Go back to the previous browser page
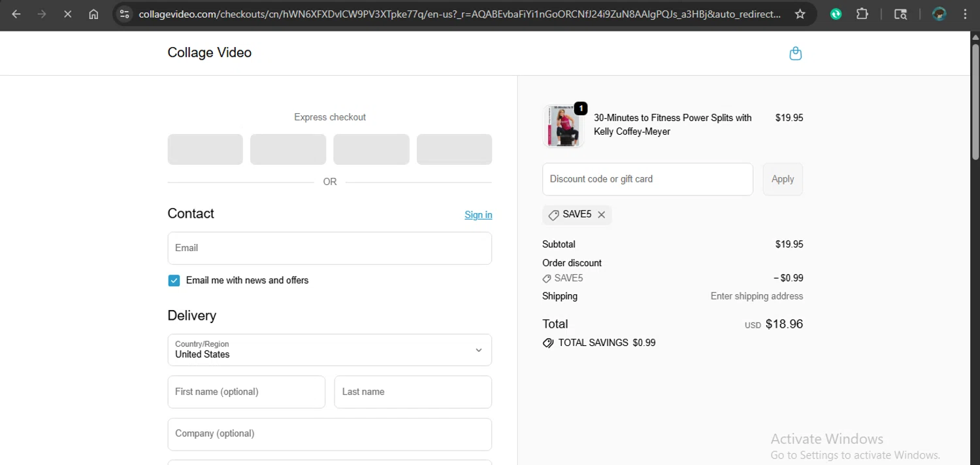 click(x=16, y=14)
